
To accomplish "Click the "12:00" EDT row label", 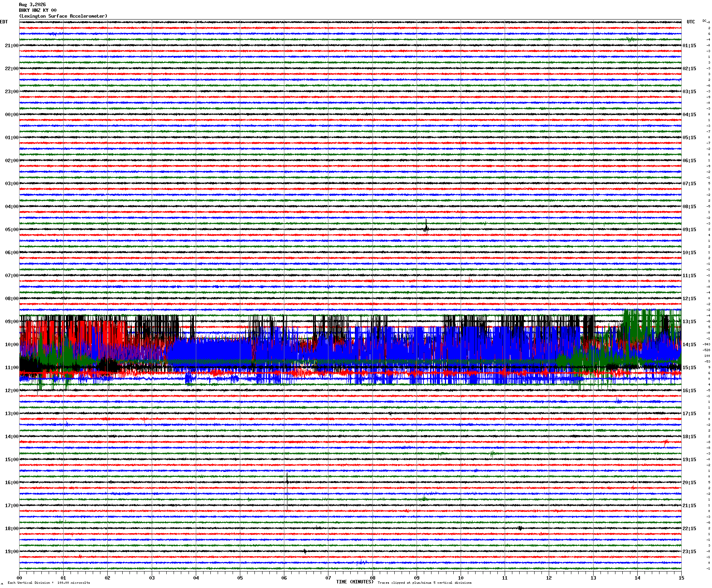I will pyautogui.click(x=11, y=391).
